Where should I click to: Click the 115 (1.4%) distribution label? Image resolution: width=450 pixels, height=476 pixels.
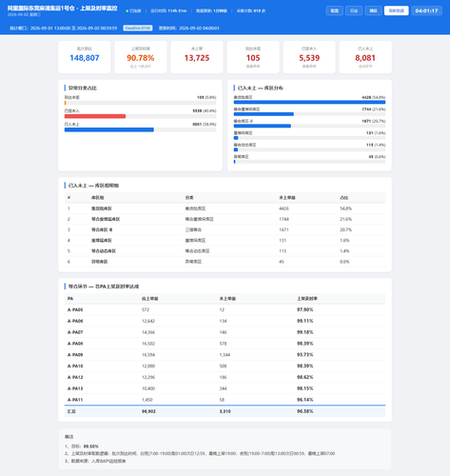point(376,145)
